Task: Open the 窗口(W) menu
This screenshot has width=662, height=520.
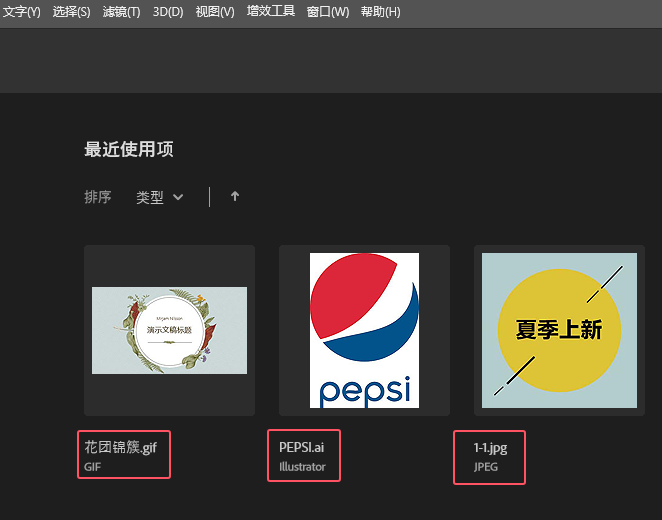Action: (328, 11)
